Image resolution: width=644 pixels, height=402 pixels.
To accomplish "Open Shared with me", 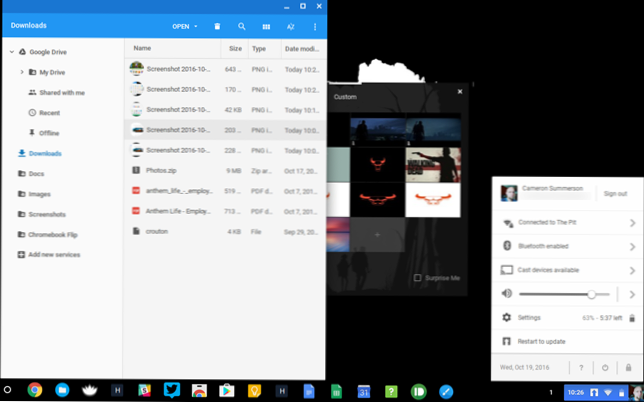I will 62,93.
